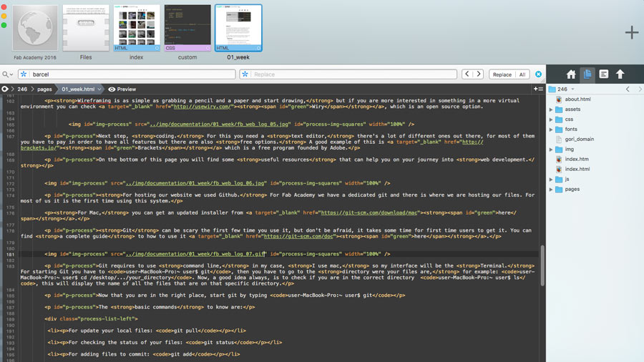Open the text snippets sidebar icon
This screenshot has height=362, width=644.
[x=604, y=74]
